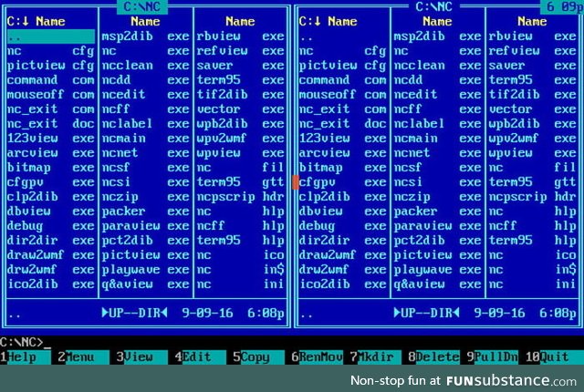This screenshot has width=584, height=392.
Task: Select 'arcview exe' in the left panel
Action: point(51,153)
